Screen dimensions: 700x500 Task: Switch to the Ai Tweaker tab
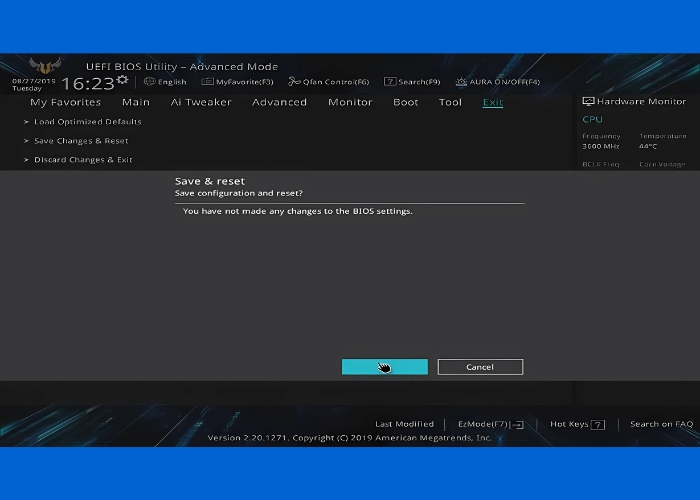pyautogui.click(x=201, y=102)
